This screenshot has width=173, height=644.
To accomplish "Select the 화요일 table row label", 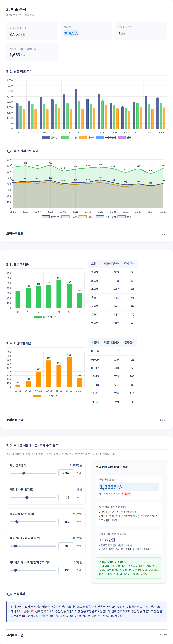I will (x=95, y=281).
